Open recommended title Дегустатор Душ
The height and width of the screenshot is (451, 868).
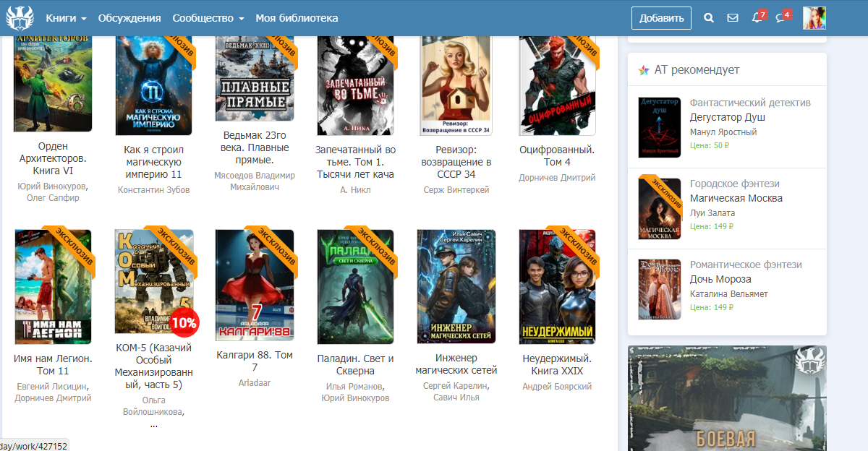727,117
